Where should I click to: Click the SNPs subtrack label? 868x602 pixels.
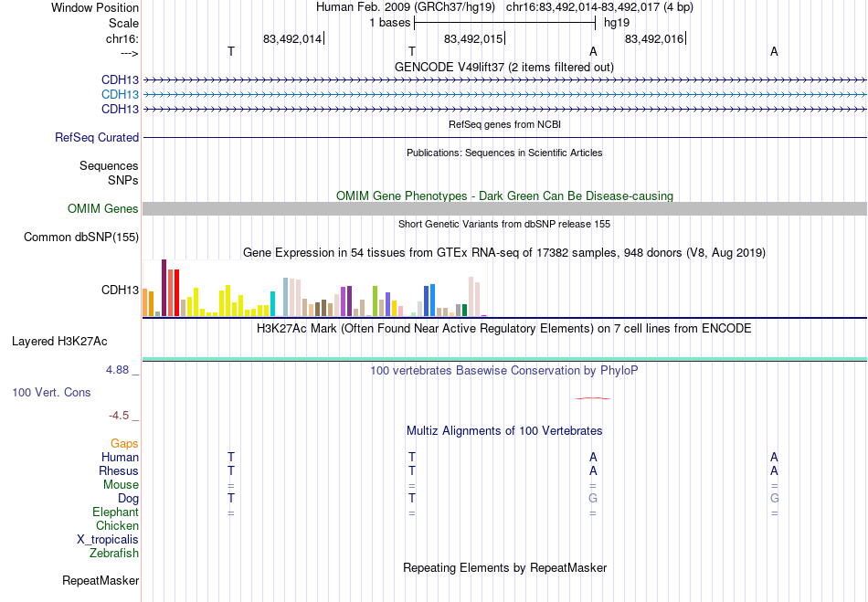(x=123, y=180)
